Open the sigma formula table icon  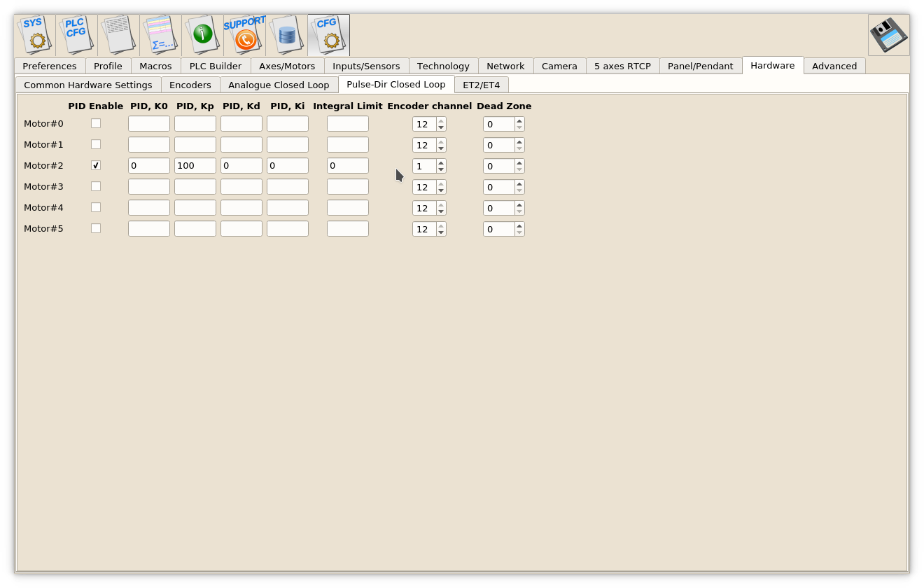point(160,35)
